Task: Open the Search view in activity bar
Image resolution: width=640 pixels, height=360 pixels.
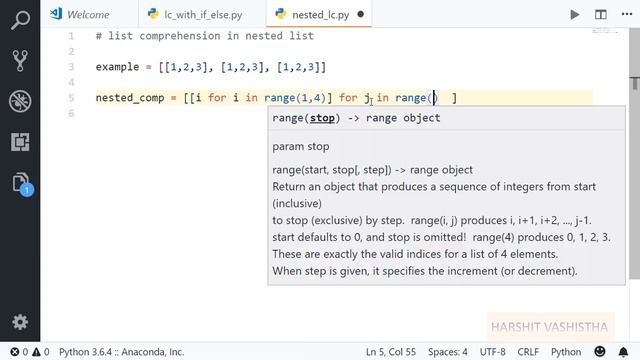Action: pos(20,20)
